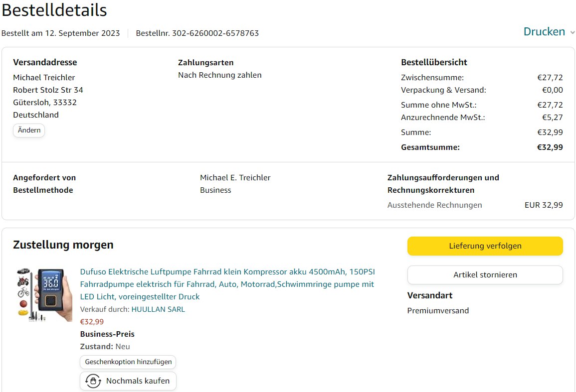The height and width of the screenshot is (392, 576).
Task: Add gift option via Geschenkoption hinzufügen
Action: click(128, 362)
